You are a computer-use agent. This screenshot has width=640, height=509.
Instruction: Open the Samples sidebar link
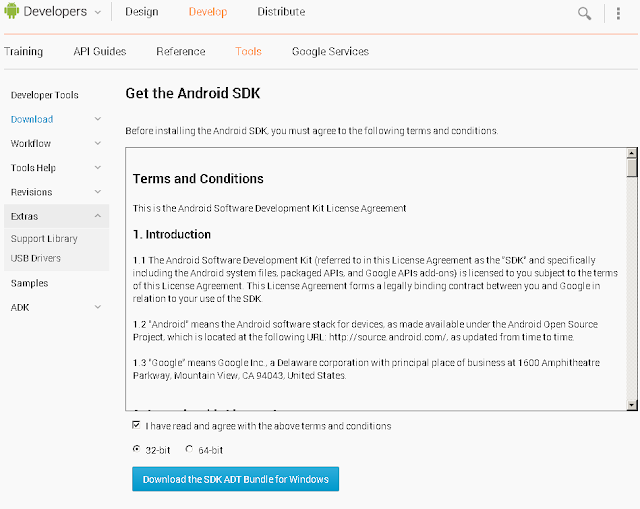[x=29, y=283]
